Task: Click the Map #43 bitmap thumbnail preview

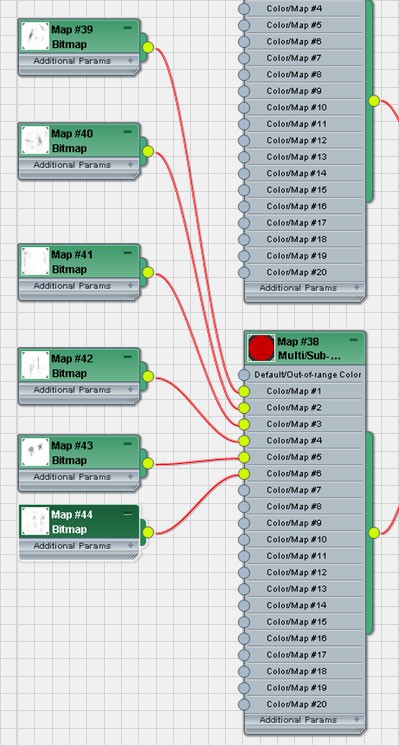Action: pyautogui.click(x=35, y=452)
